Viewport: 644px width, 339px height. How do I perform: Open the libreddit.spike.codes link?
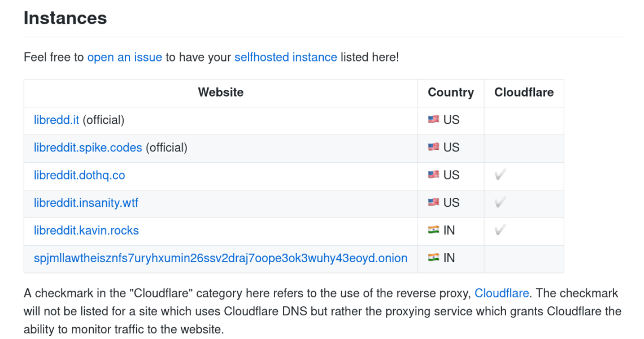(x=88, y=147)
